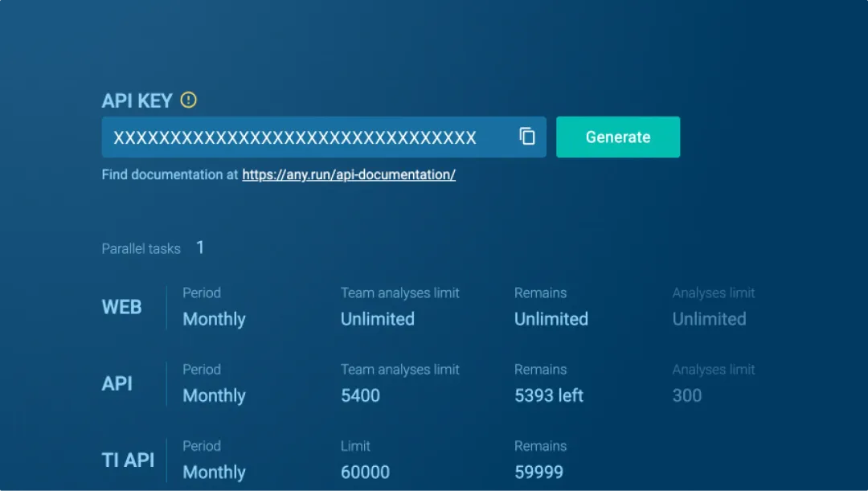Select the API KEY heading text
868x491 pixels.
click(x=137, y=100)
